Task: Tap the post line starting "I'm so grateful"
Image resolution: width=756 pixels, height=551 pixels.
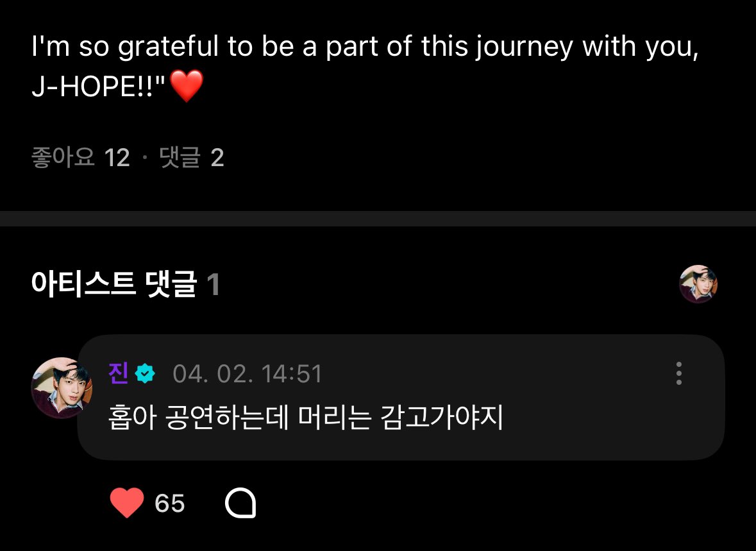Action: pos(364,48)
